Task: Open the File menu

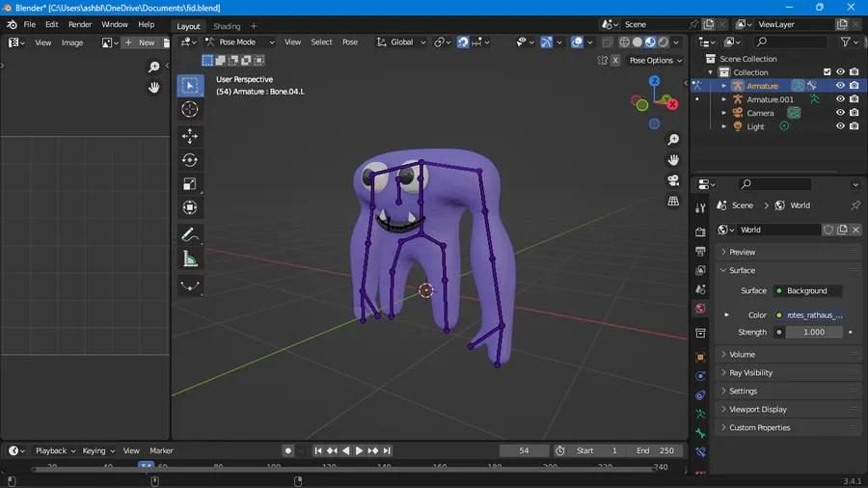Action: pos(29,24)
